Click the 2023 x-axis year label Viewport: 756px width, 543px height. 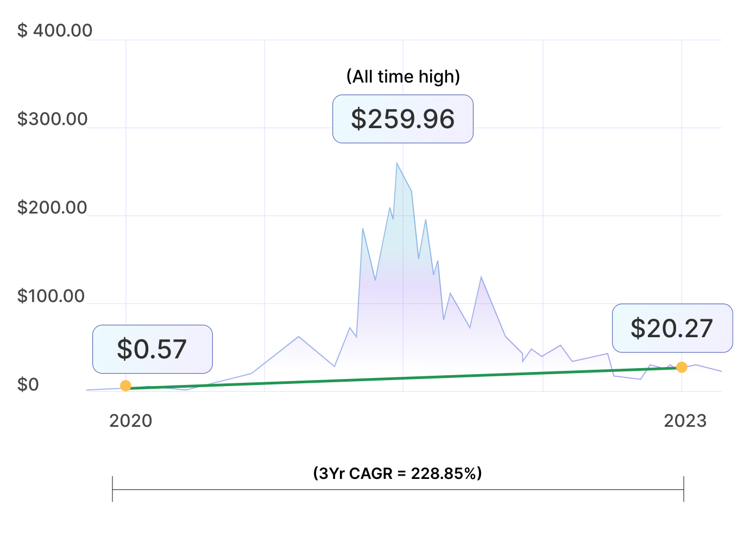[x=685, y=421]
